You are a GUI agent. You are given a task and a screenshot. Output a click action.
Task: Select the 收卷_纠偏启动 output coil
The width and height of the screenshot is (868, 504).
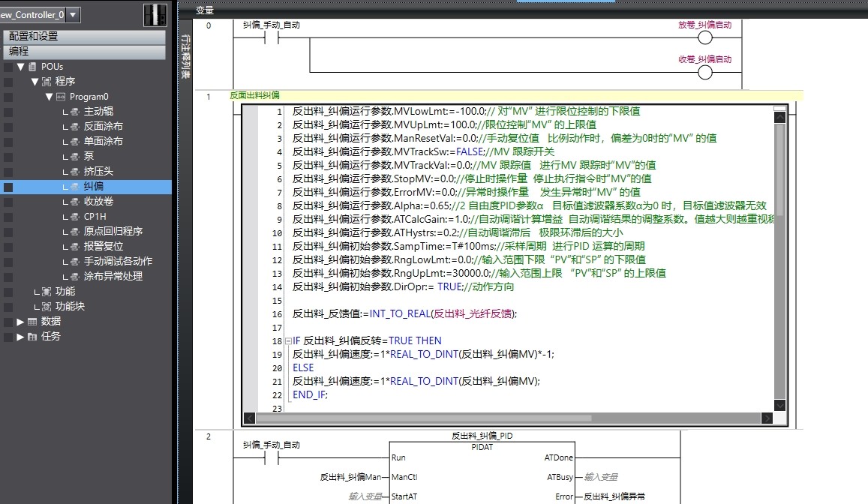tap(704, 73)
